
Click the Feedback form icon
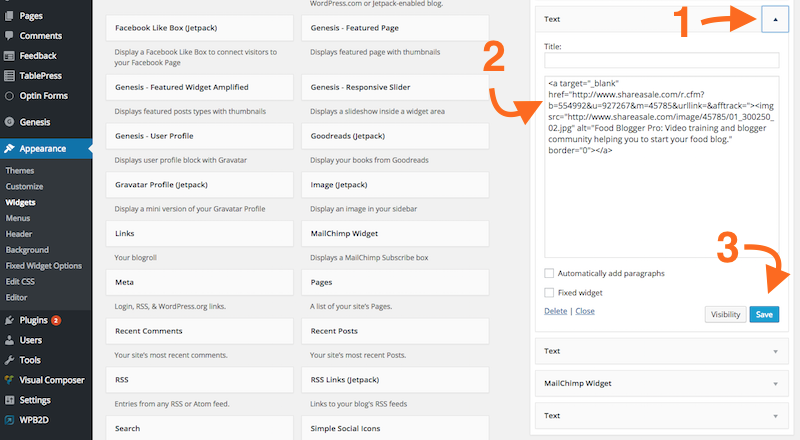9,56
